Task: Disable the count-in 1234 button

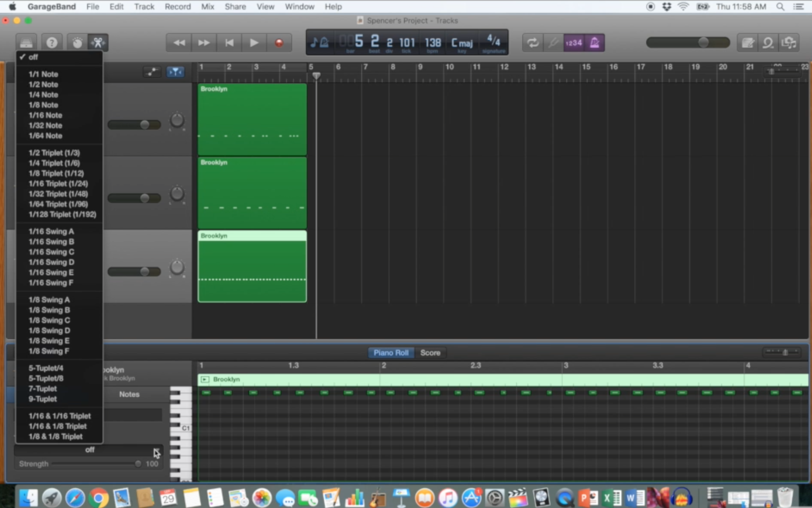Action: pyautogui.click(x=574, y=42)
